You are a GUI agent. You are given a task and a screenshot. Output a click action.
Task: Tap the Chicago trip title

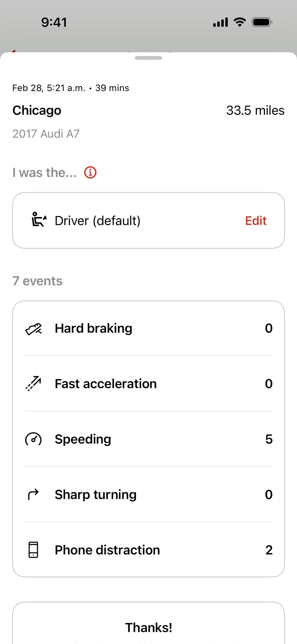37,110
